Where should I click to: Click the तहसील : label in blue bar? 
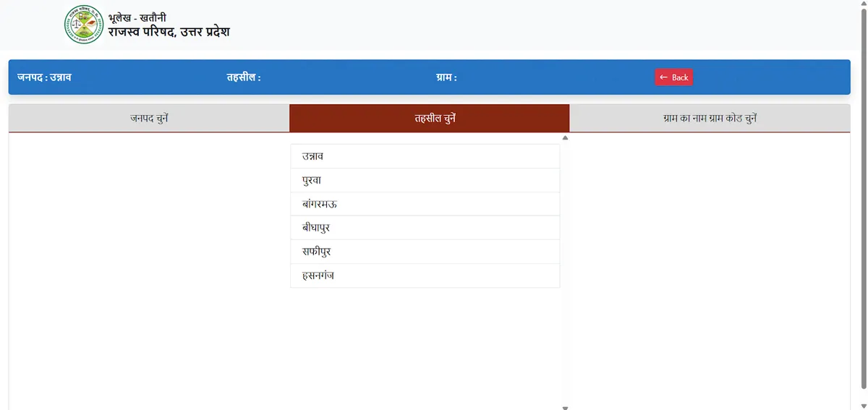[243, 77]
